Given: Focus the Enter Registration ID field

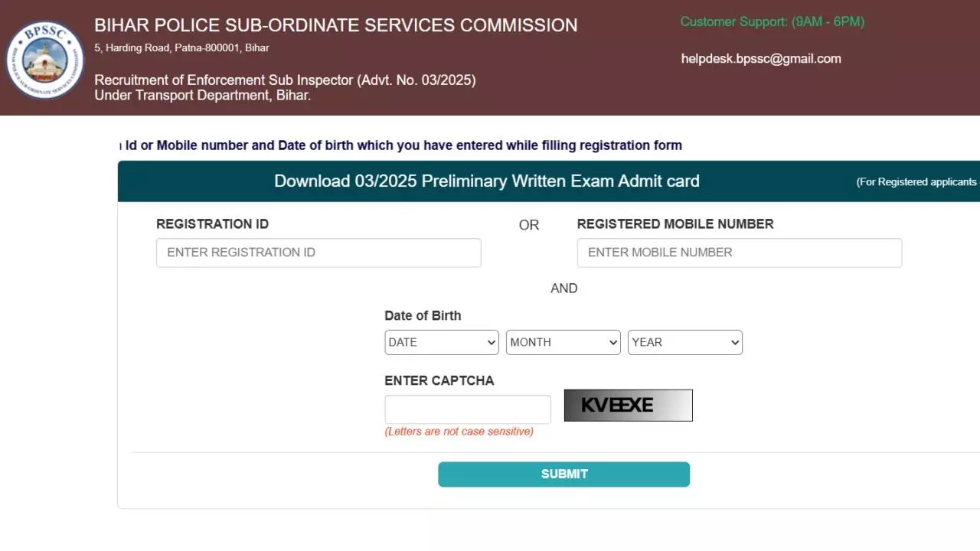Looking at the screenshot, I should (x=318, y=253).
